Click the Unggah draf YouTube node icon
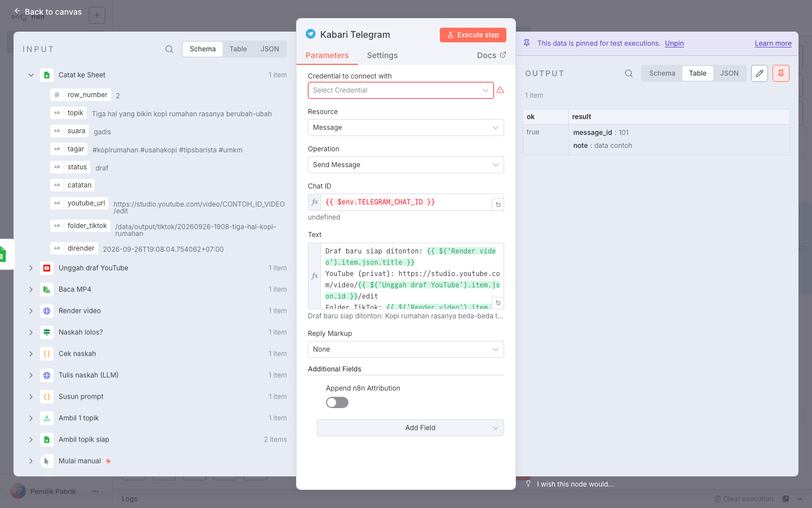This screenshot has width=812, height=508. 47,268
